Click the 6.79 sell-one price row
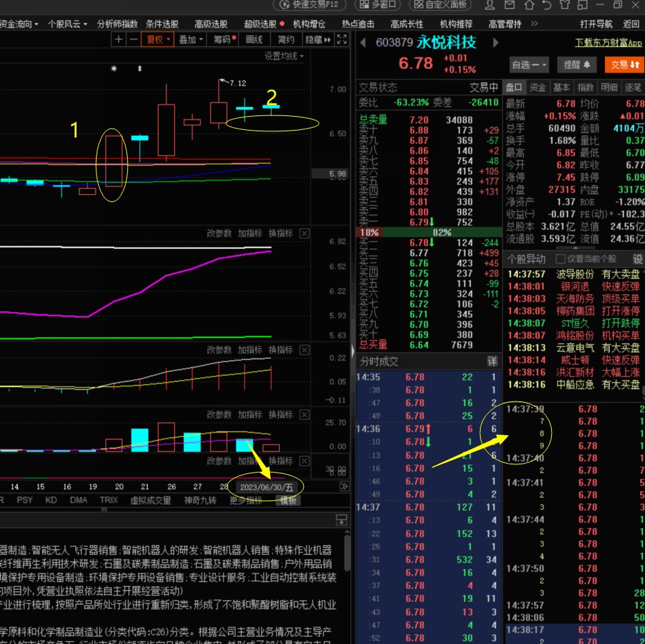 click(x=429, y=222)
